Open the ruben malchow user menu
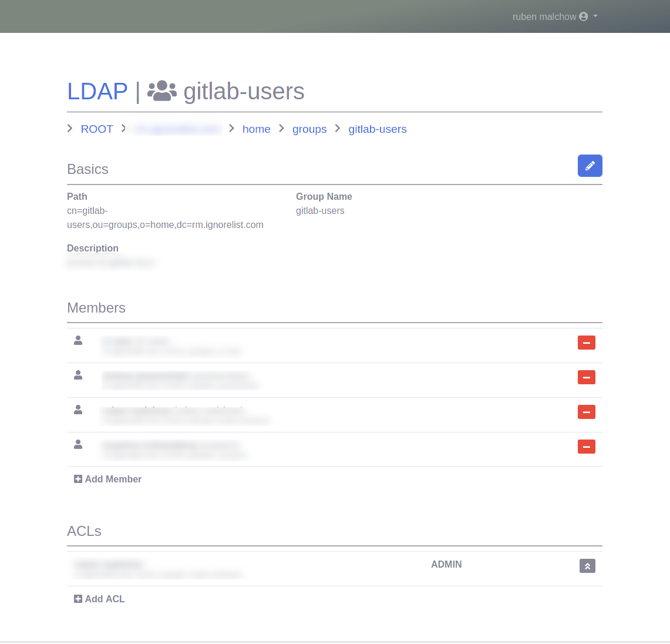 pyautogui.click(x=555, y=16)
